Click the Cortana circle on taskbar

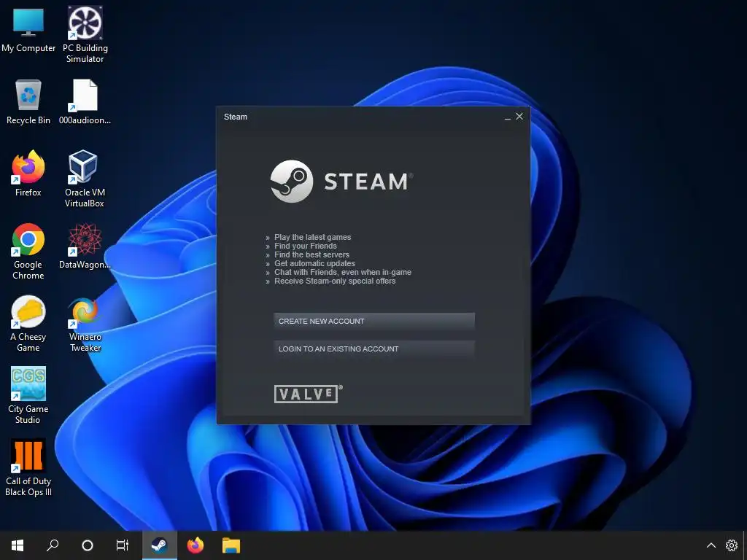88,545
